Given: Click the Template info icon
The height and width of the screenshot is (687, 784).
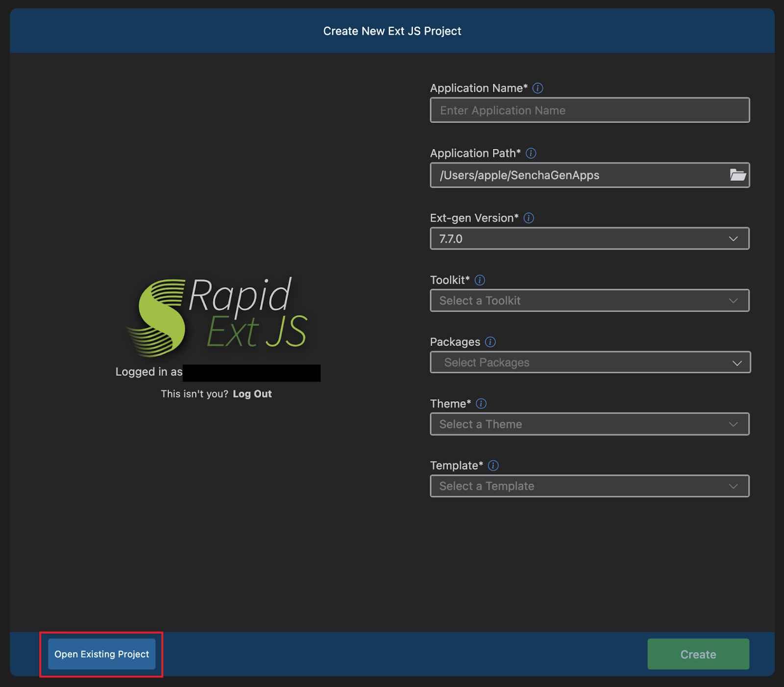Looking at the screenshot, I should tap(493, 466).
